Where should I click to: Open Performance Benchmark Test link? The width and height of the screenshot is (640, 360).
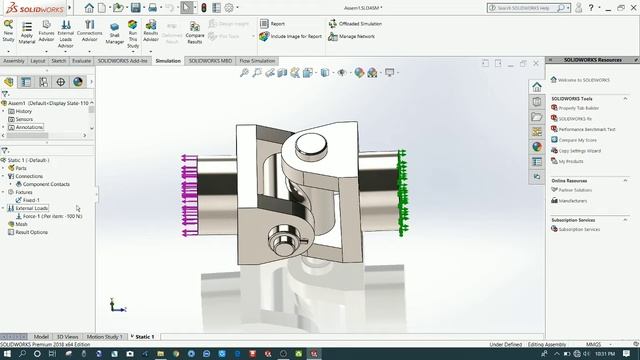click(587, 129)
